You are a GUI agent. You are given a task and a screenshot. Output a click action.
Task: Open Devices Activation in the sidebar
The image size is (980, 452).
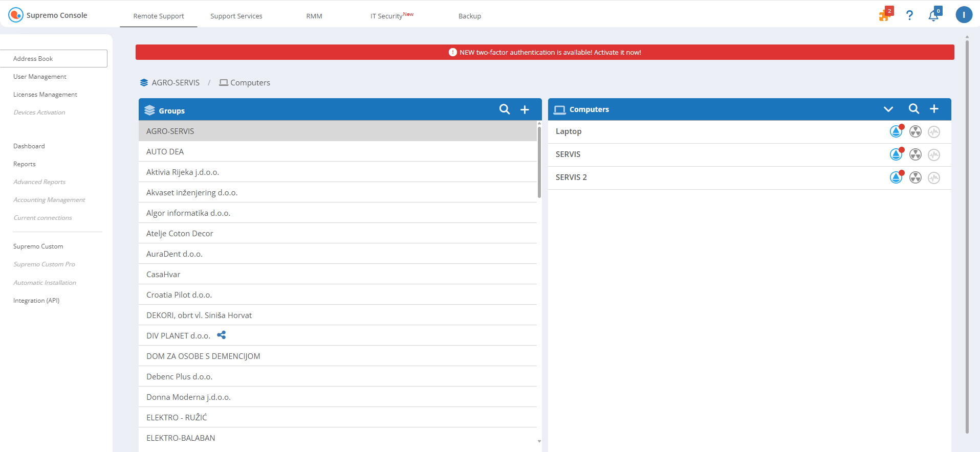[x=39, y=112]
